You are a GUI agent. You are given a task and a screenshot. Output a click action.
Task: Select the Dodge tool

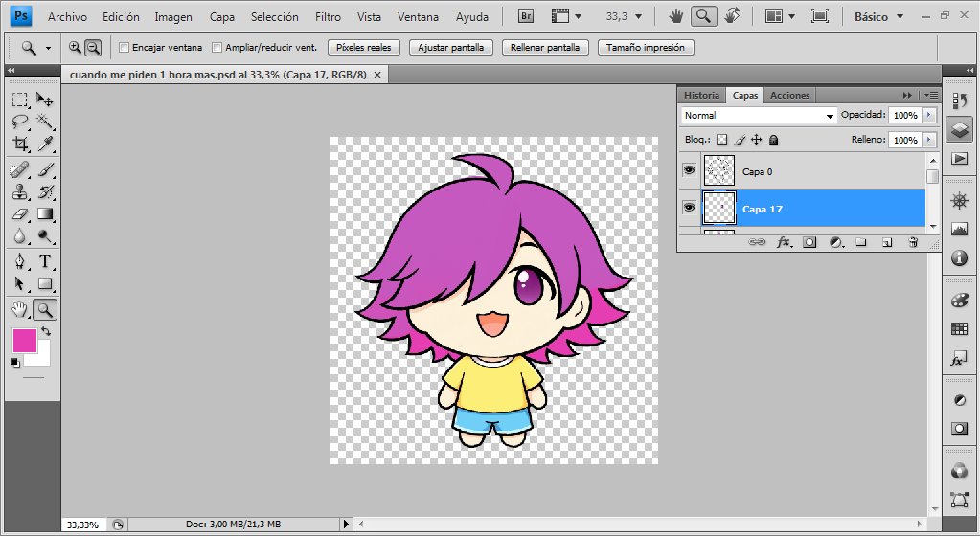[44, 236]
